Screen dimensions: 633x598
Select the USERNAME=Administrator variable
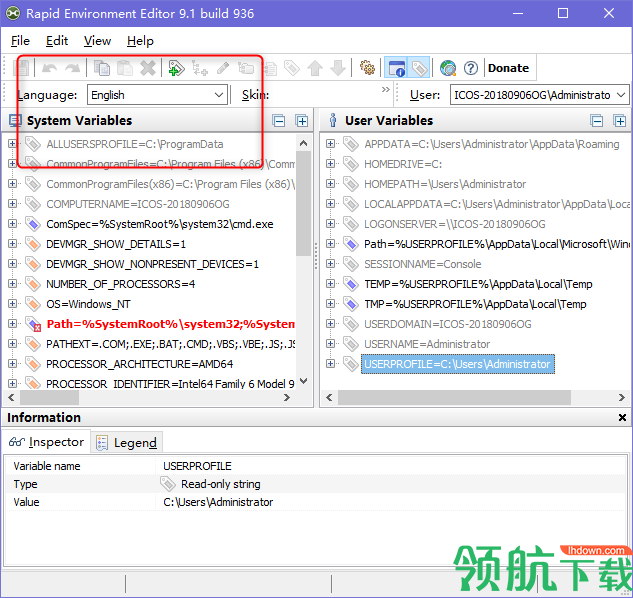click(427, 344)
